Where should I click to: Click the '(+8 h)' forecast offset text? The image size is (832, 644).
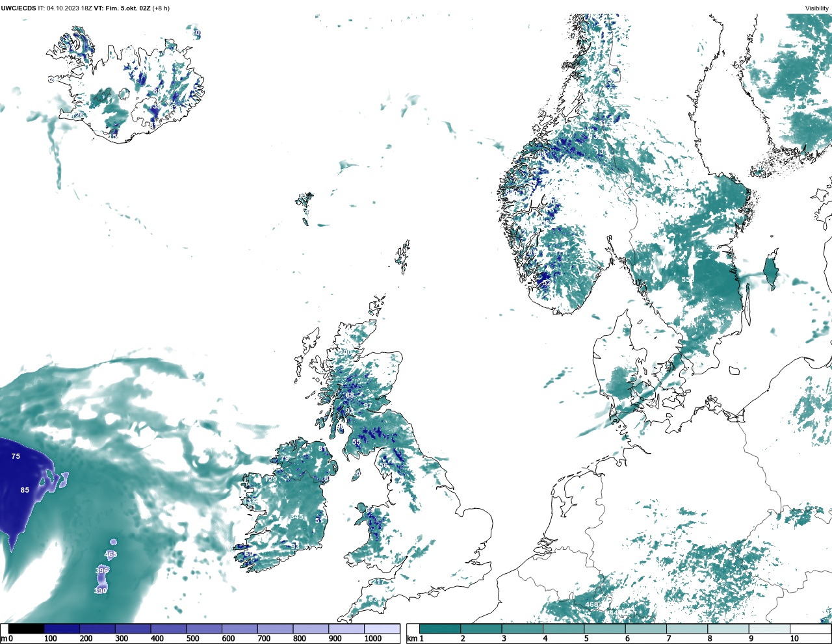[161, 8]
